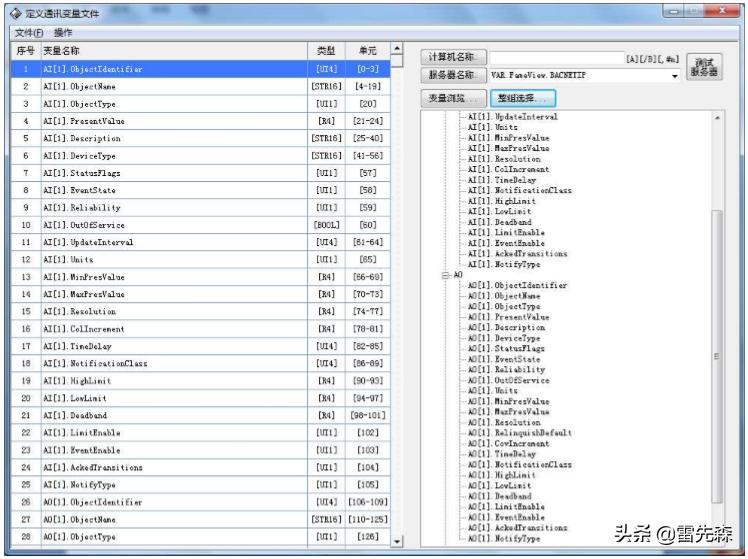748x559 pixels.
Task: Click the table scrollbar down arrow
Action: (x=397, y=541)
